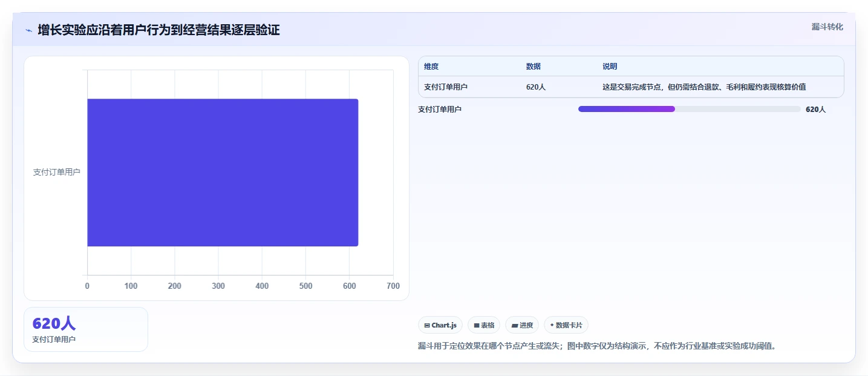
Task: Click the 支付订单用户 progress row label
Action: [x=440, y=110]
